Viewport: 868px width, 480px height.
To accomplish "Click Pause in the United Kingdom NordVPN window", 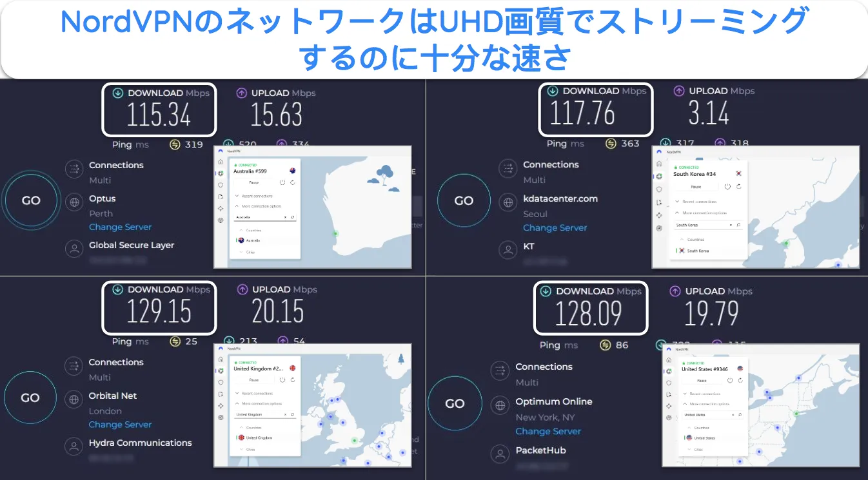I will click(x=254, y=380).
